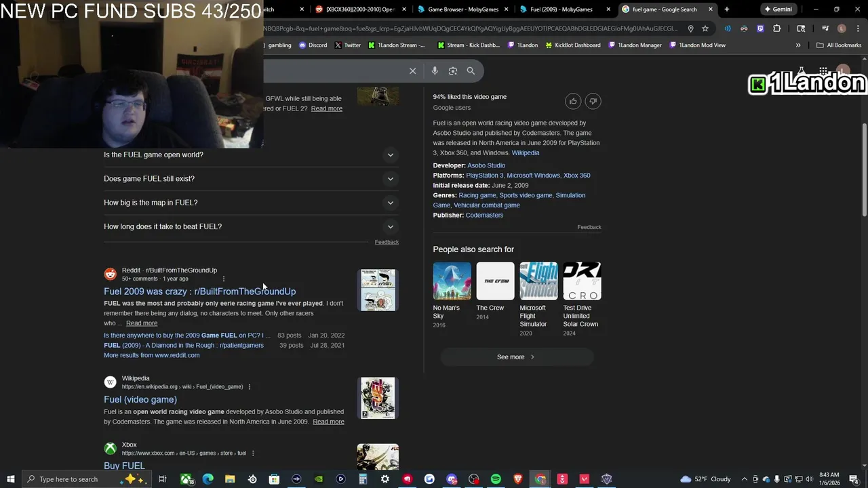The image size is (868, 488).
Task: Like this video game with thumbs up
Action: tap(573, 101)
